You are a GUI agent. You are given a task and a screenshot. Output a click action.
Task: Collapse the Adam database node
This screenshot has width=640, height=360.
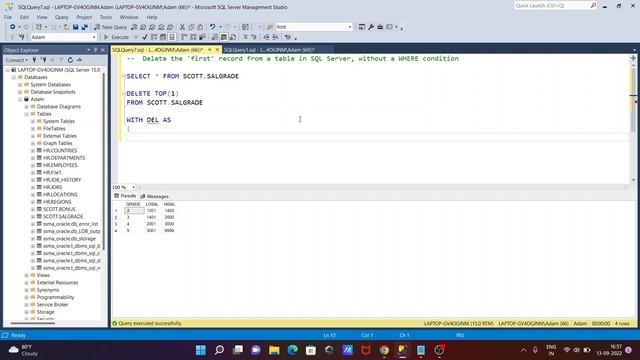(x=20, y=99)
